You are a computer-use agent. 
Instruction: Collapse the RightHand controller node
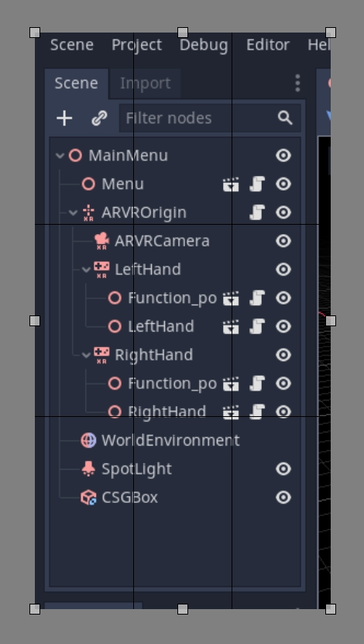click(86, 355)
